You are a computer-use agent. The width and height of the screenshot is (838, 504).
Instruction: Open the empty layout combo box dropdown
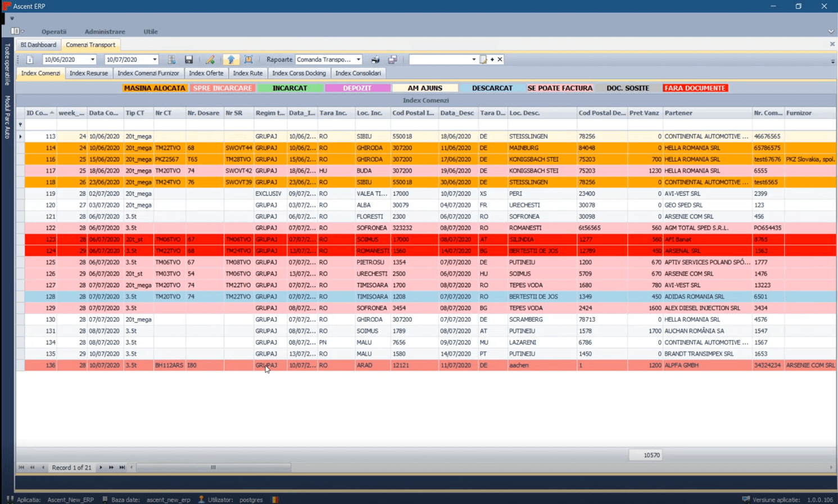coord(474,60)
